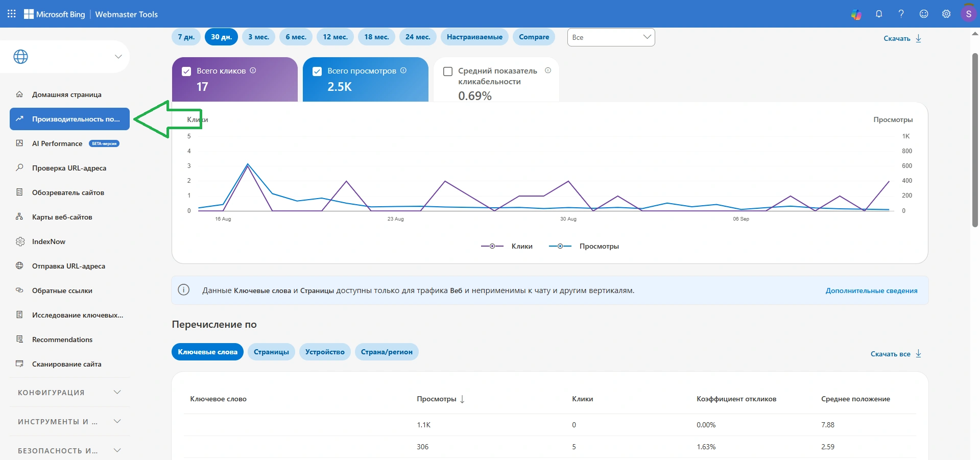Switch to Страницы tab
980x460 pixels.
tap(271, 352)
